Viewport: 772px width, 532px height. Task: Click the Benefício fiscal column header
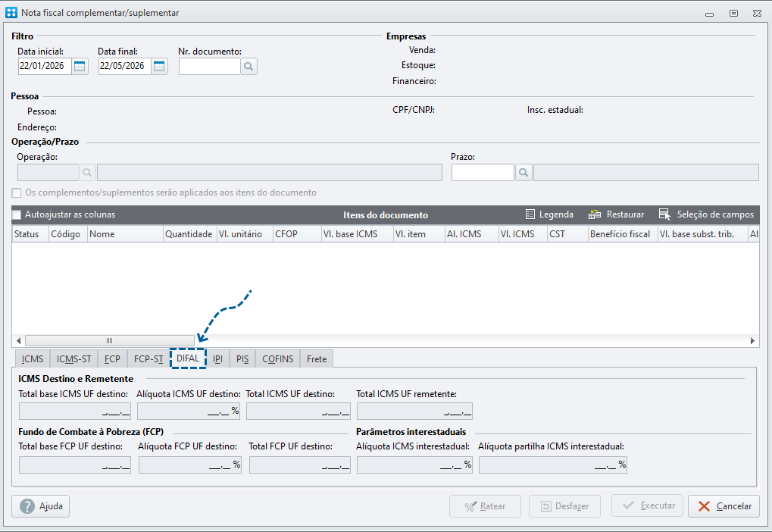(623, 234)
